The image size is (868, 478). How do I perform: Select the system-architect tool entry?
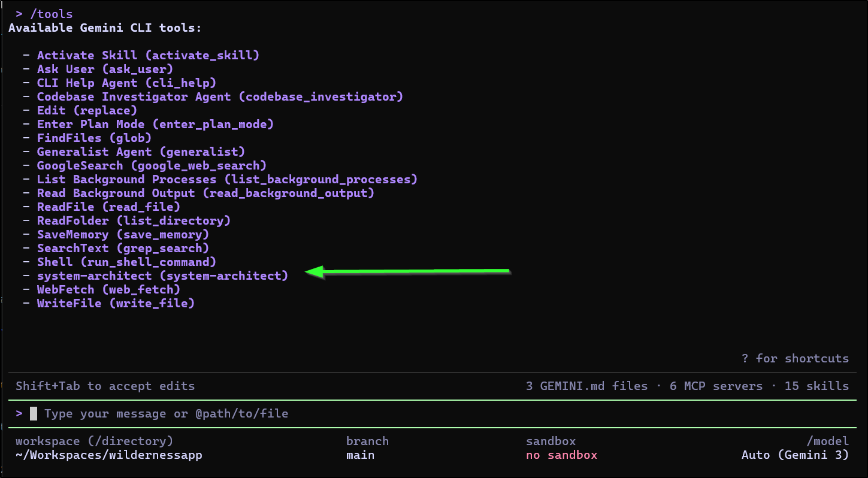click(x=162, y=276)
